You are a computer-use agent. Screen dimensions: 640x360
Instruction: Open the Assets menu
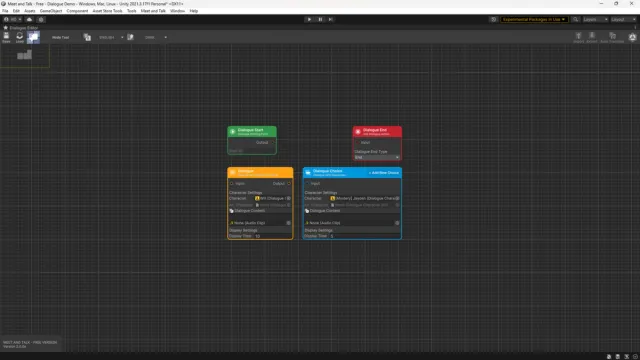(30, 11)
